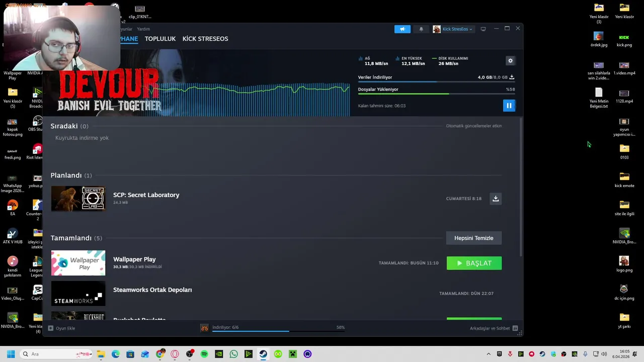Open Kick StresEos account dropdown
Image resolution: width=644 pixels, height=362 pixels.
pyautogui.click(x=453, y=29)
